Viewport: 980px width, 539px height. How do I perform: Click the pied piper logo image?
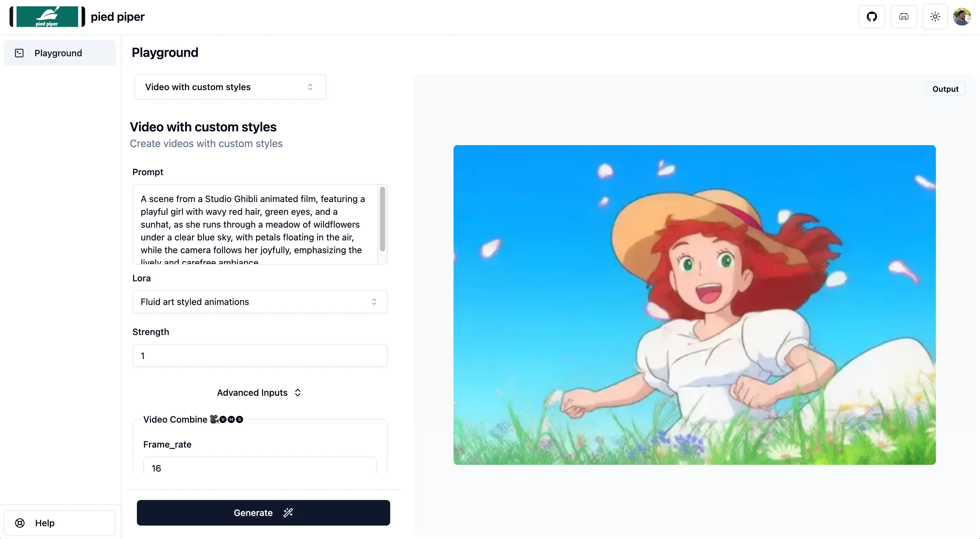47,17
